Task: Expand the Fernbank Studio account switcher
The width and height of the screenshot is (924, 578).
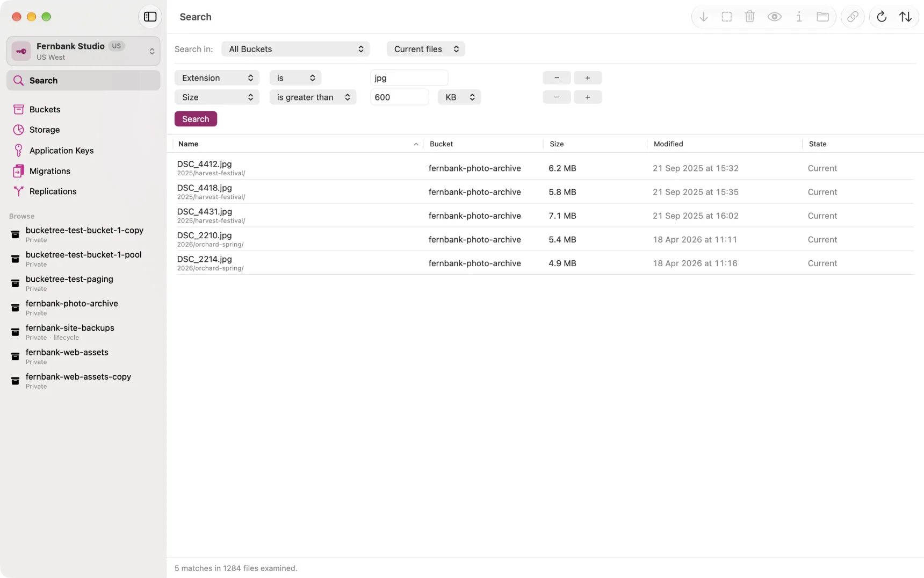Action: [x=83, y=51]
